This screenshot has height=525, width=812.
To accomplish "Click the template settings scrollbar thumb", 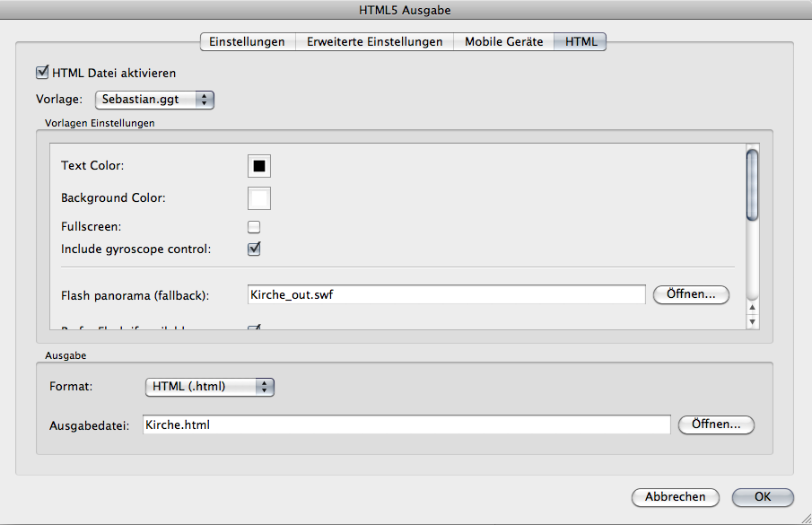I will click(753, 184).
